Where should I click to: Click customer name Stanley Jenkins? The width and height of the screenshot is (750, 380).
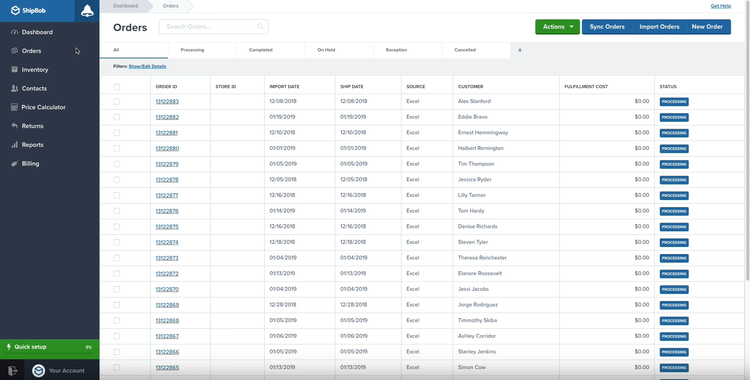pos(477,352)
